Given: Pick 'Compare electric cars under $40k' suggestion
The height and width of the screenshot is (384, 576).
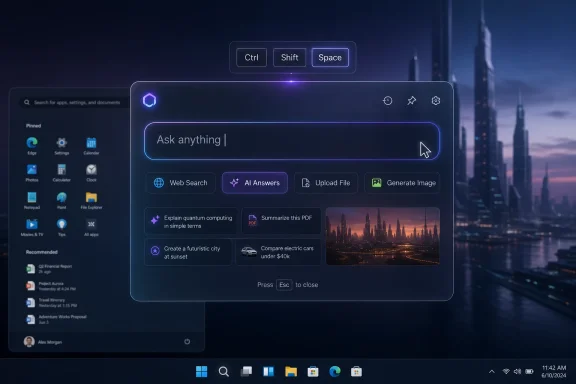Looking at the screenshot, I should (x=278, y=252).
